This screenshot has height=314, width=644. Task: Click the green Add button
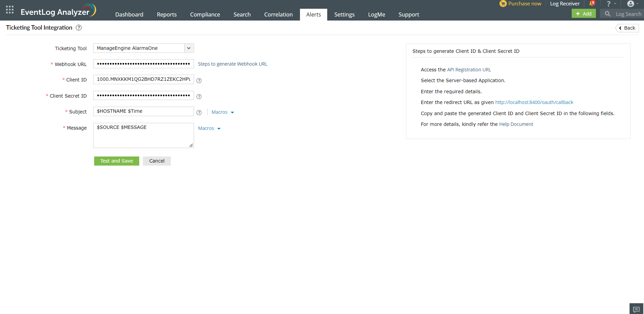pyautogui.click(x=583, y=13)
